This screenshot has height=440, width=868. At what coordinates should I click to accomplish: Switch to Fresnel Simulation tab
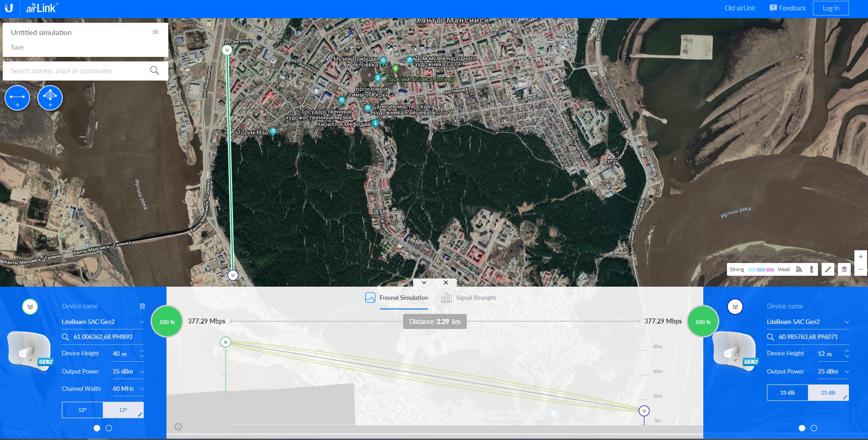397,298
